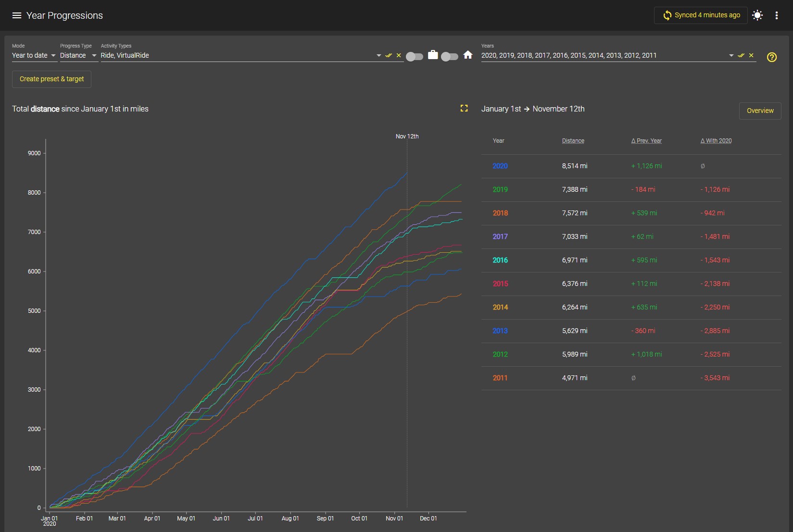Clear selected years with the X icon
The width and height of the screenshot is (793, 532).
[751, 55]
